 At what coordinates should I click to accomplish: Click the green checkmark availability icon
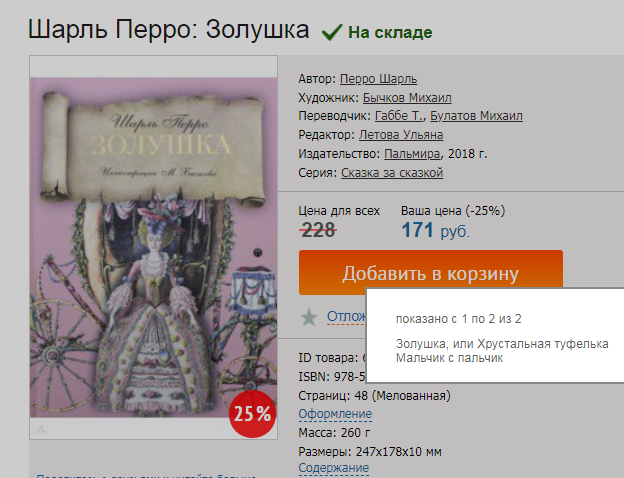tap(331, 32)
